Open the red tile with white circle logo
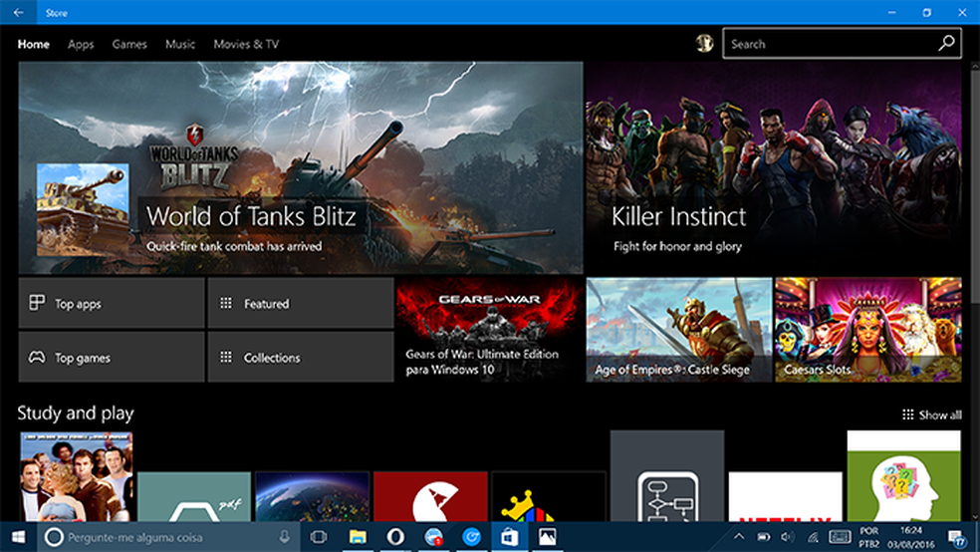980x552 pixels. click(430, 497)
